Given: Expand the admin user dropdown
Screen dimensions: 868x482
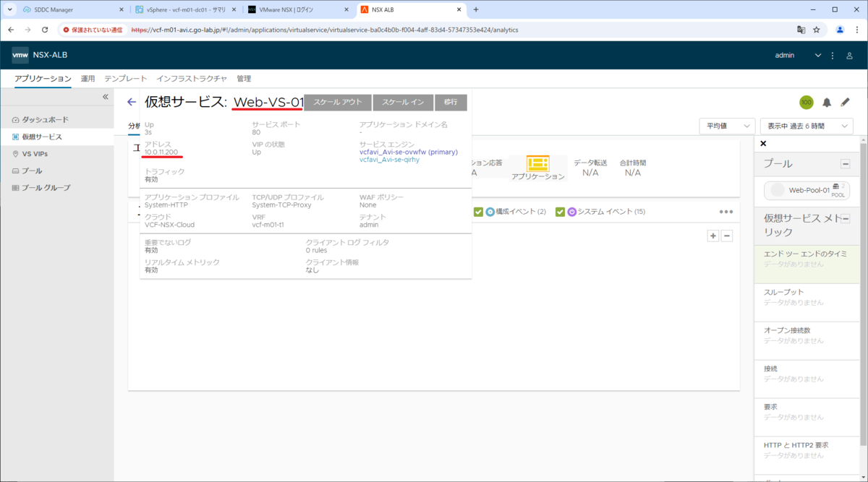Looking at the screenshot, I should (799, 56).
